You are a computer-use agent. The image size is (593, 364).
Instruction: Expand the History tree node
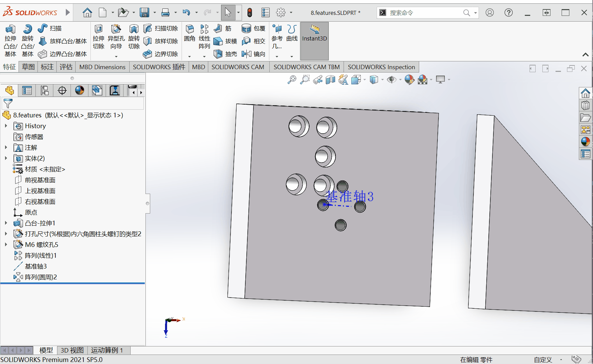click(x=6, y=126)
